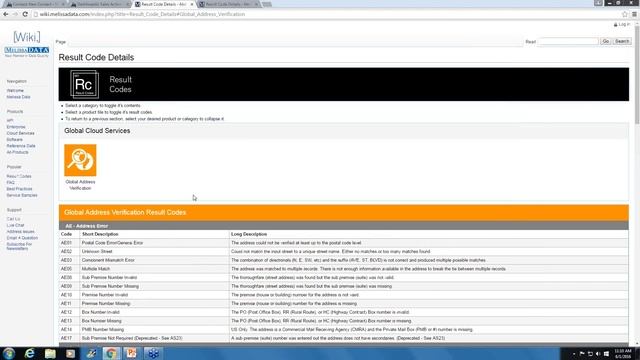Open the Cloud Services sidebar link
Screen dimensions: 640x360
tap(20, 133)
